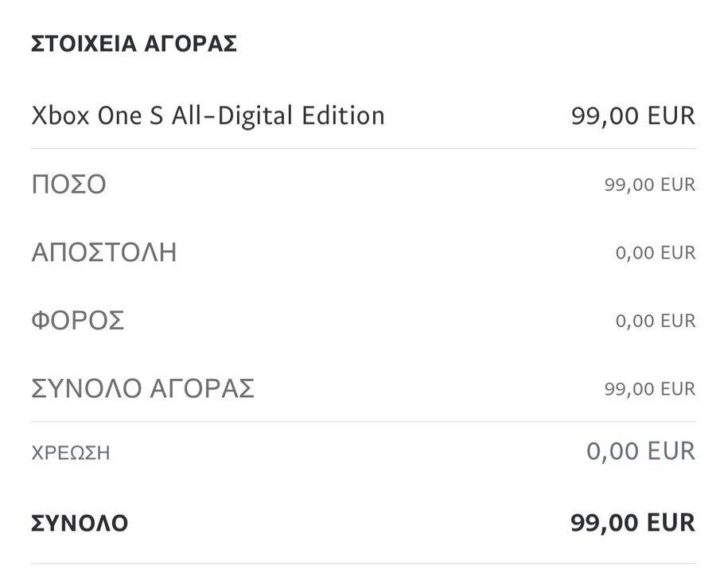Click 'All-Digital' in the product name

click(x=234, y=116)
